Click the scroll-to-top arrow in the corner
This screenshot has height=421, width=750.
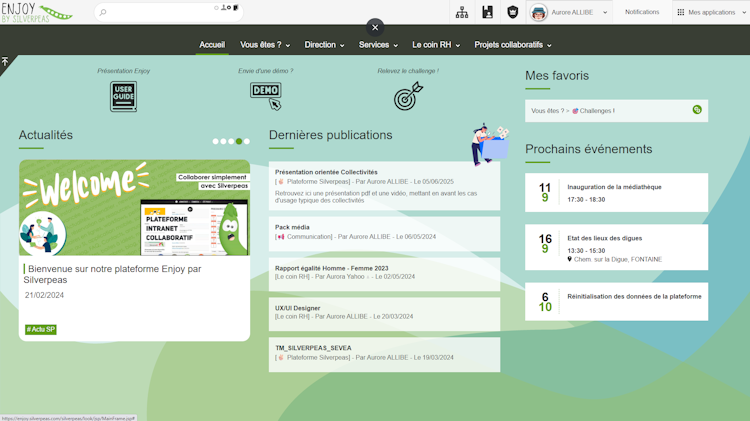(x=5, y=61)
